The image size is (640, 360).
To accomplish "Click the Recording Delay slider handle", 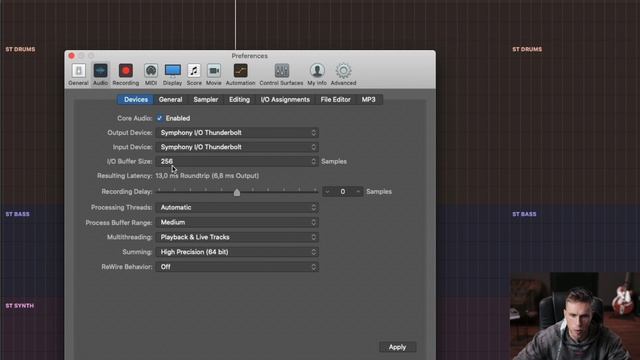I will 237,192.
